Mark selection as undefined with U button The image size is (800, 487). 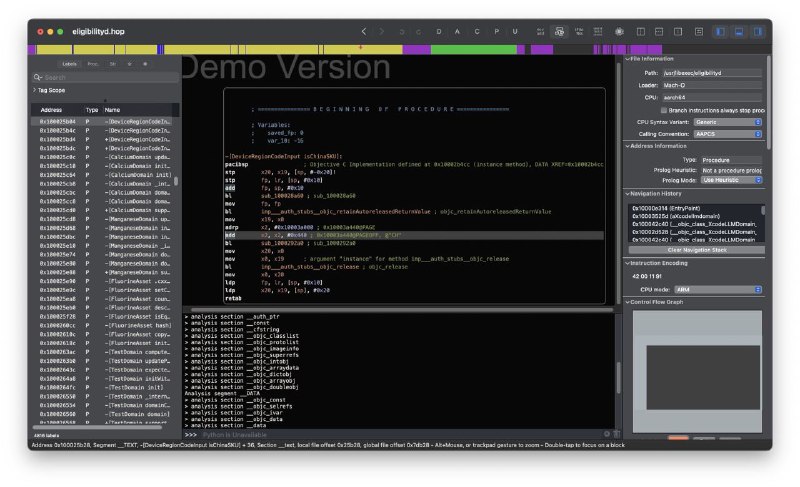(x=515, y=32)
